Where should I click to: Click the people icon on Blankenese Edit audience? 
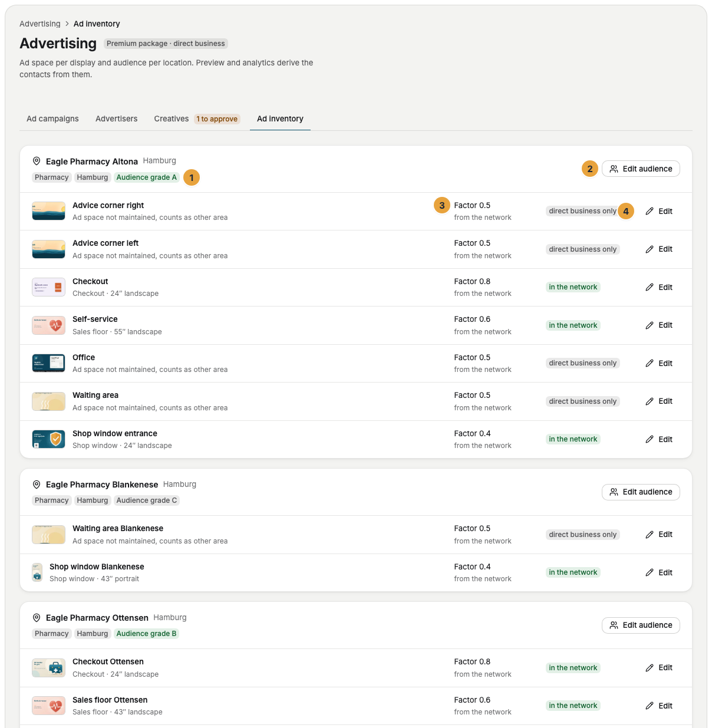614,492
